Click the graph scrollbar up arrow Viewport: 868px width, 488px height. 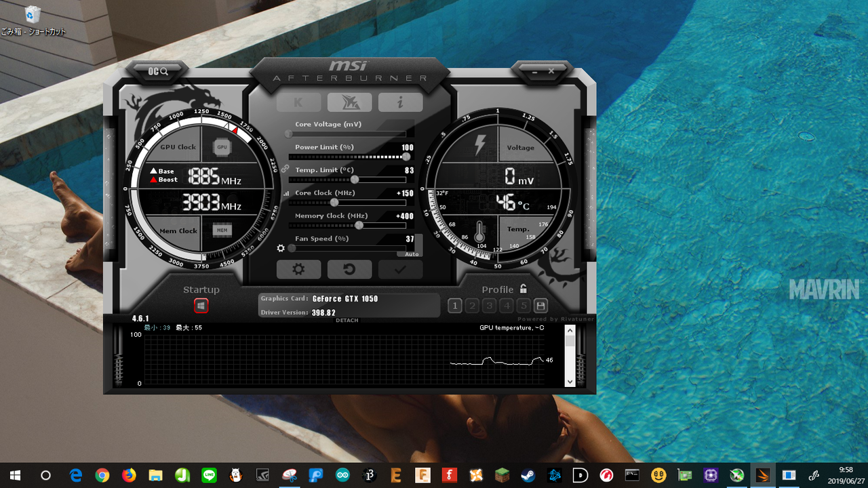click(x=570, y=329)
